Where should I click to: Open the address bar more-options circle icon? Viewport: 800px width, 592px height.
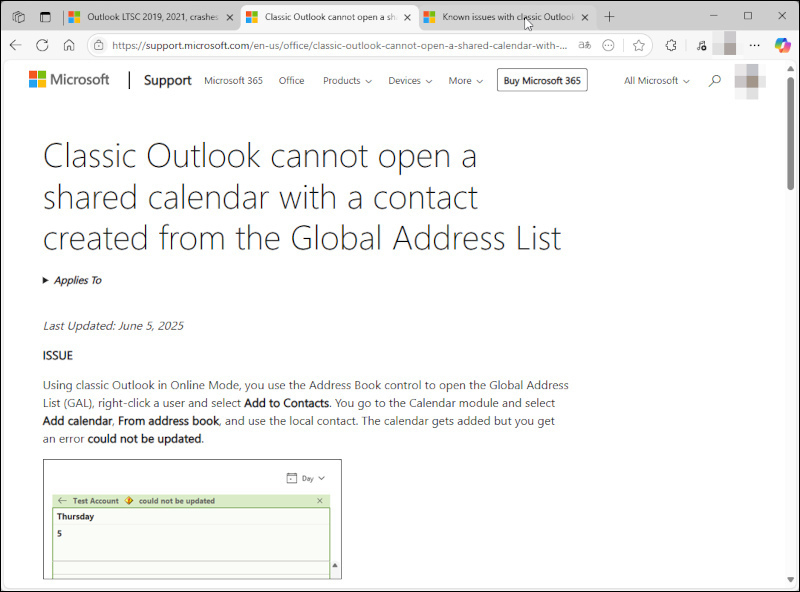tap(608, 45)
